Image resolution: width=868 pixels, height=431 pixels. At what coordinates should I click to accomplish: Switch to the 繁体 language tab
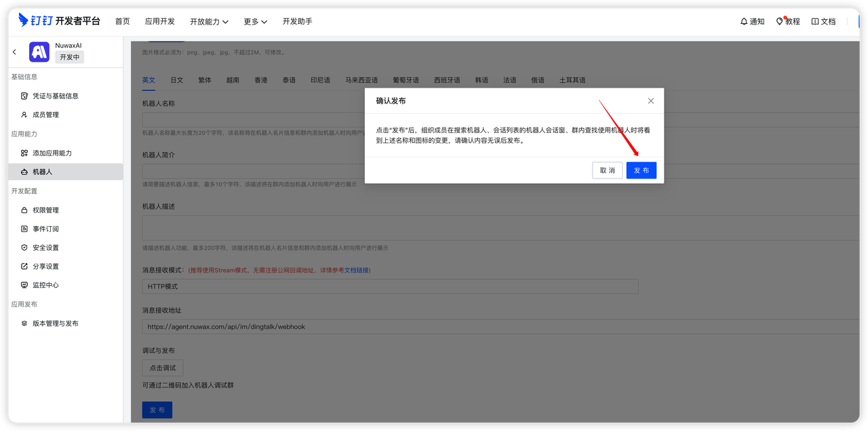click(205, 80)
